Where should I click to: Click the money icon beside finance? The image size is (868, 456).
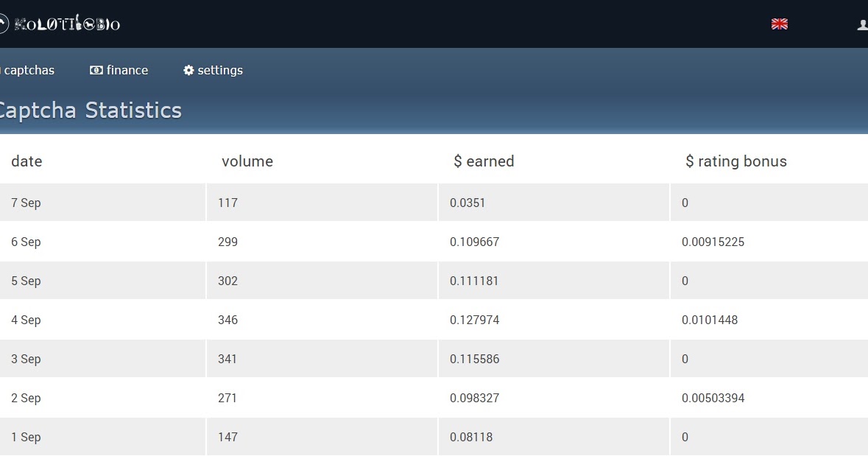click(96, 70)
